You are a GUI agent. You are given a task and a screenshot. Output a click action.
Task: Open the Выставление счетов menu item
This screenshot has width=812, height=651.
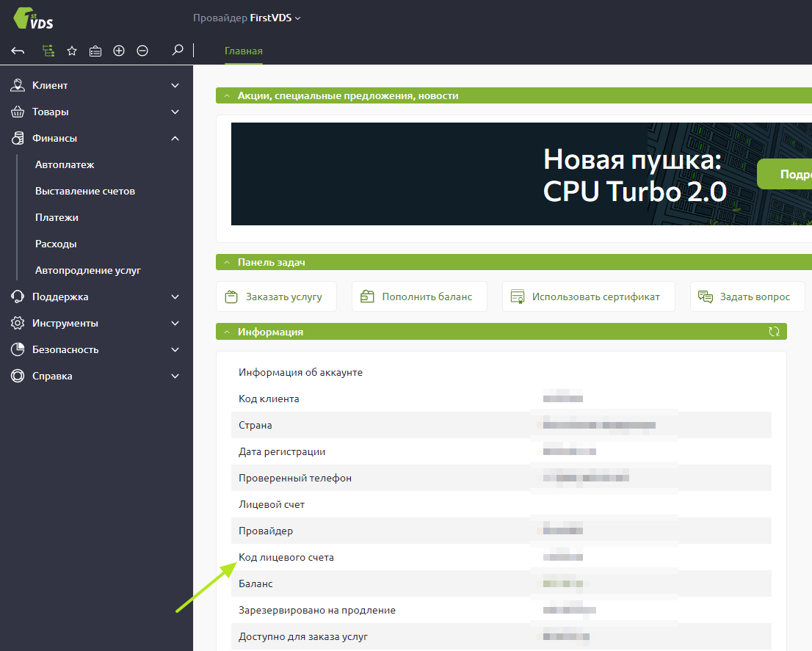coord(85,191)
